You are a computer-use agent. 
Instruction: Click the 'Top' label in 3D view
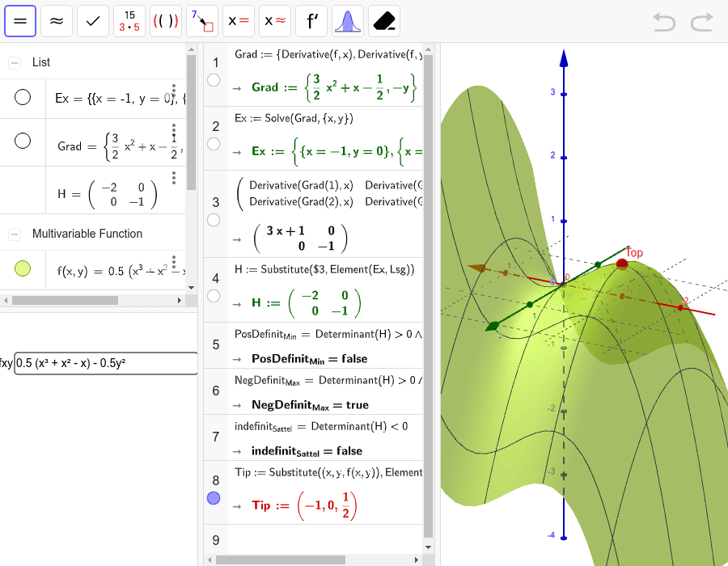coord(633,253)
